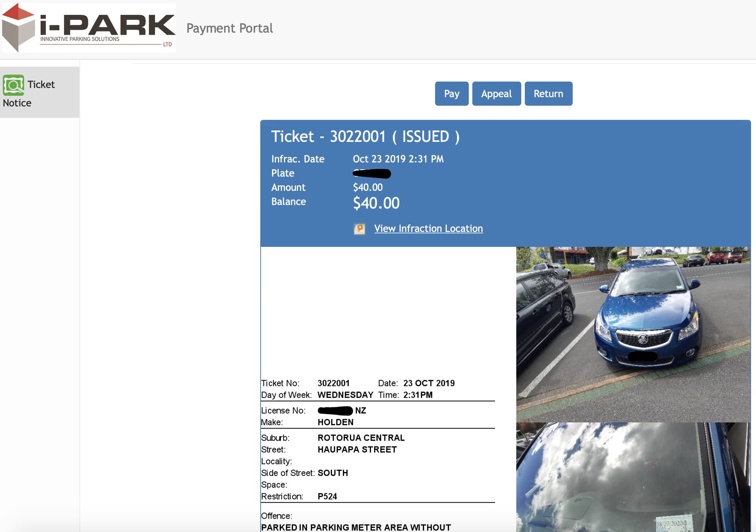
Task: Click the map pin icon beside infraction link
Action: tap(359, 229)
